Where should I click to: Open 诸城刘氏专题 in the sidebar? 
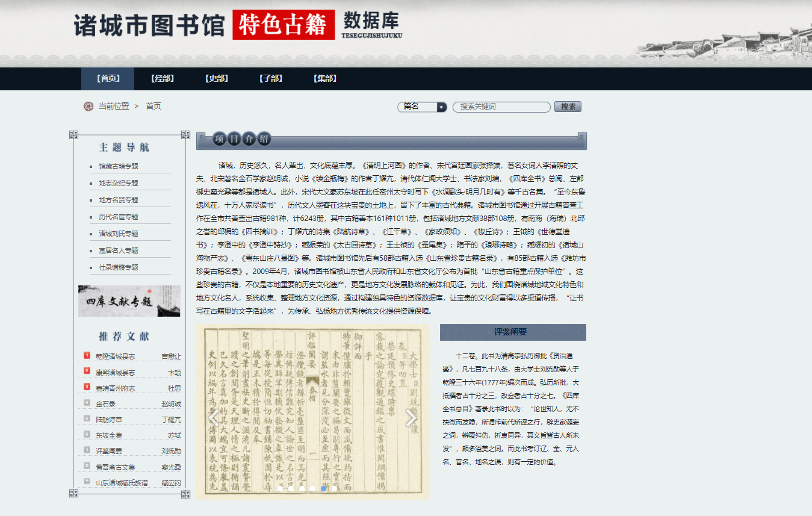pyautogui.click(x=119, y=234)
